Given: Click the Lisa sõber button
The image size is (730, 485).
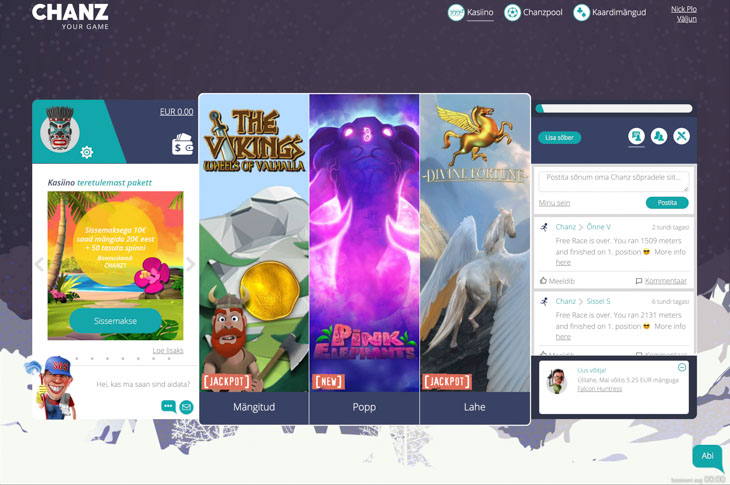Looking at the screenshot, I should pyautogui.click(x=559, y=138).
